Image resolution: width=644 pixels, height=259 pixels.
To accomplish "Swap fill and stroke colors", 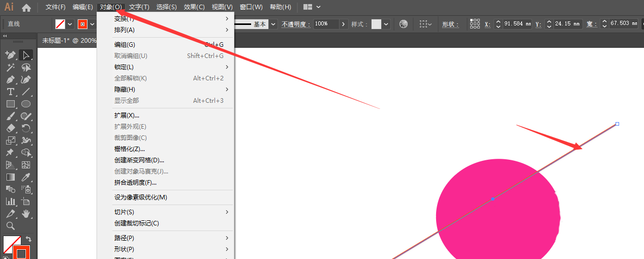I will coord(29,239).
